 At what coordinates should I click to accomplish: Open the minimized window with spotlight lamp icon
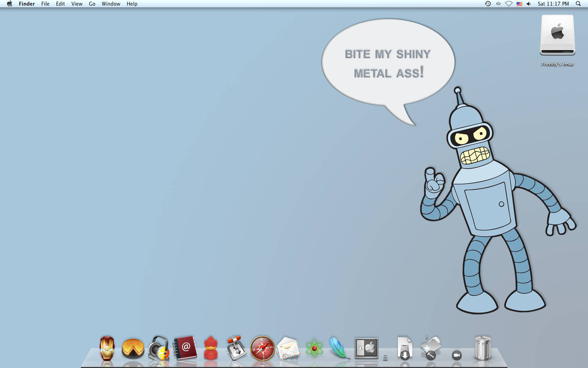coord(431,348)
